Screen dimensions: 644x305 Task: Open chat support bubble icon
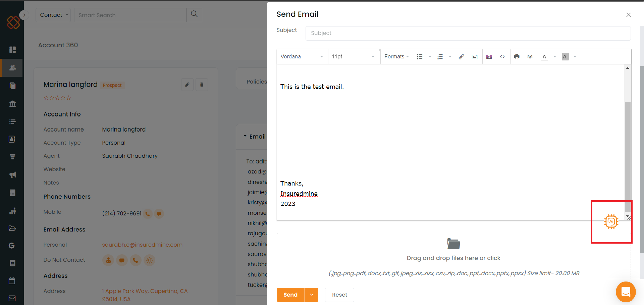626,292
